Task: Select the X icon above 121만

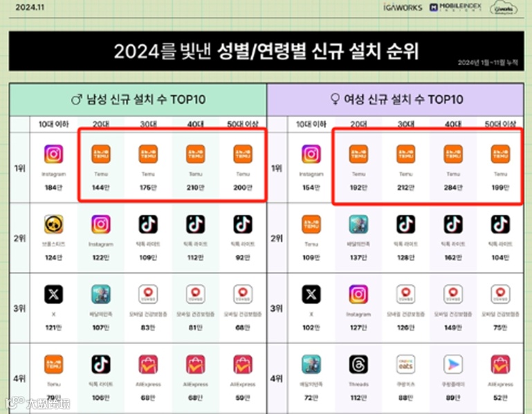Action: [x=53, y=294]
